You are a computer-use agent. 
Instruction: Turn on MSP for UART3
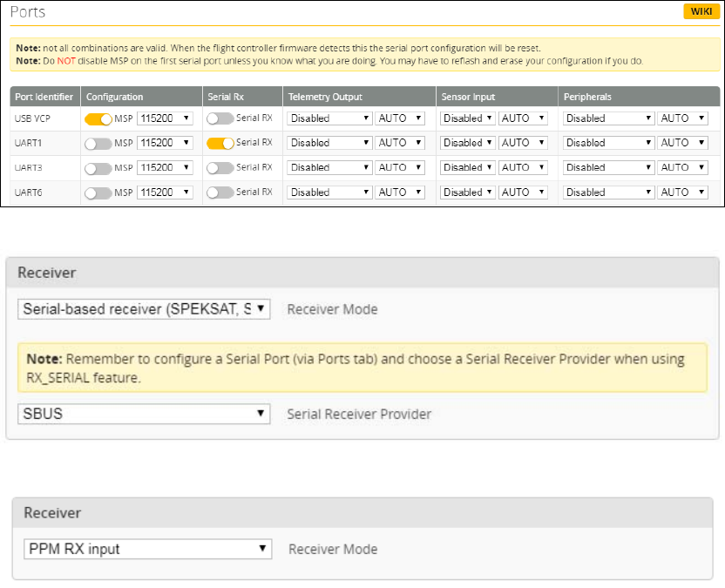click(98, 167)
